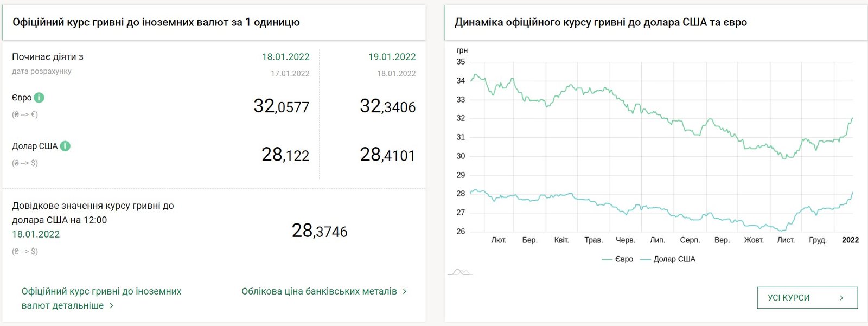Click the dollar rate 28,122 value
The width and height of the screenshot is (868, 326).
point(285,155)
